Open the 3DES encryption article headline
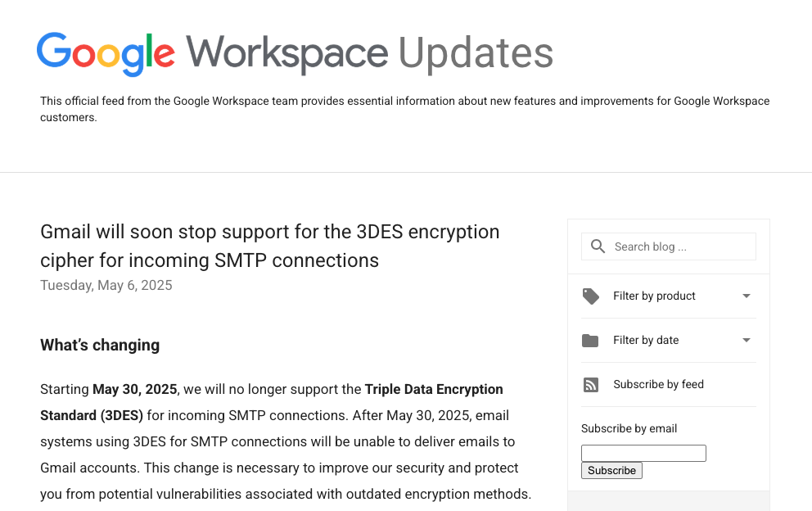This screenshot has width=812, height=511. 270,244
